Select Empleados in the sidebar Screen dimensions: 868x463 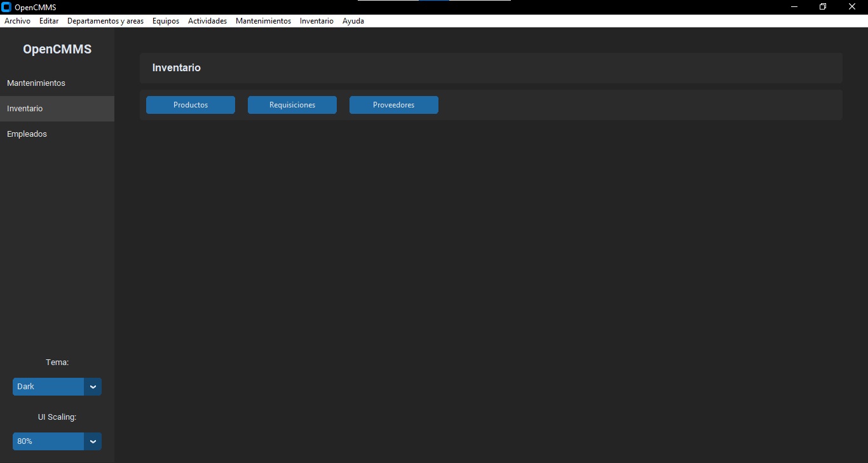(27, 134)
